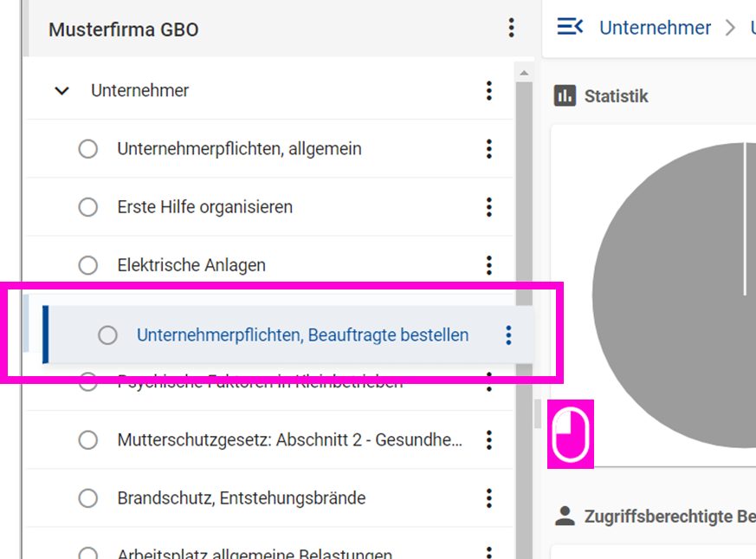The width and height of the screenshot is (756, 559).
Task: Open Mutterschutzgesetz: Abschnitt 2 tree item
Action: 289,440
